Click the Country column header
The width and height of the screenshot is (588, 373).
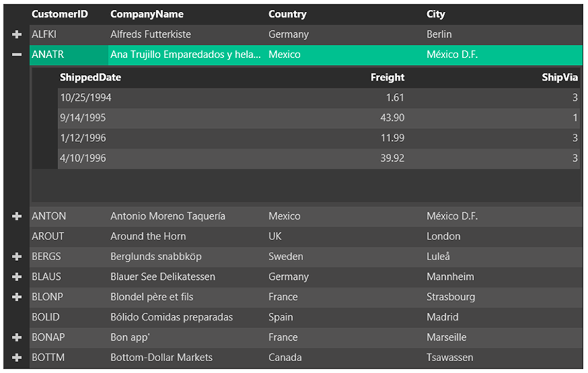point(287,14)
